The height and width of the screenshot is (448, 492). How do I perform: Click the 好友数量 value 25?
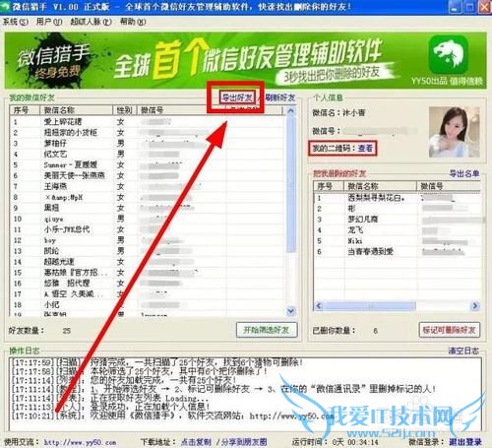[67, 331]
